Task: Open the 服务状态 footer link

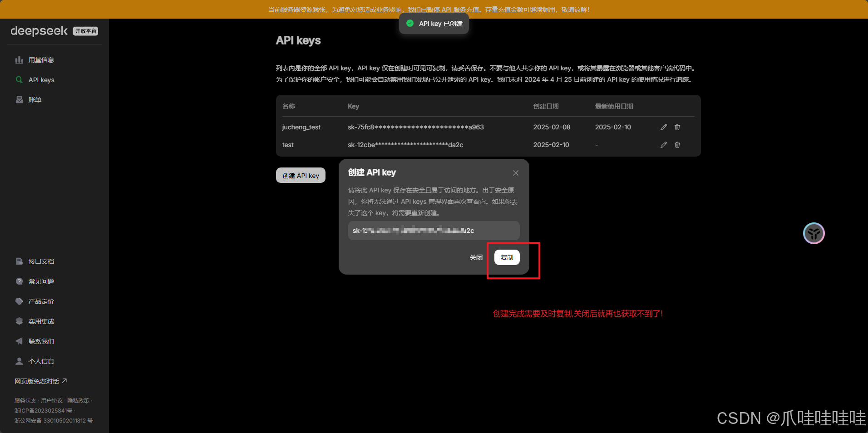Action: coord(25,401)
